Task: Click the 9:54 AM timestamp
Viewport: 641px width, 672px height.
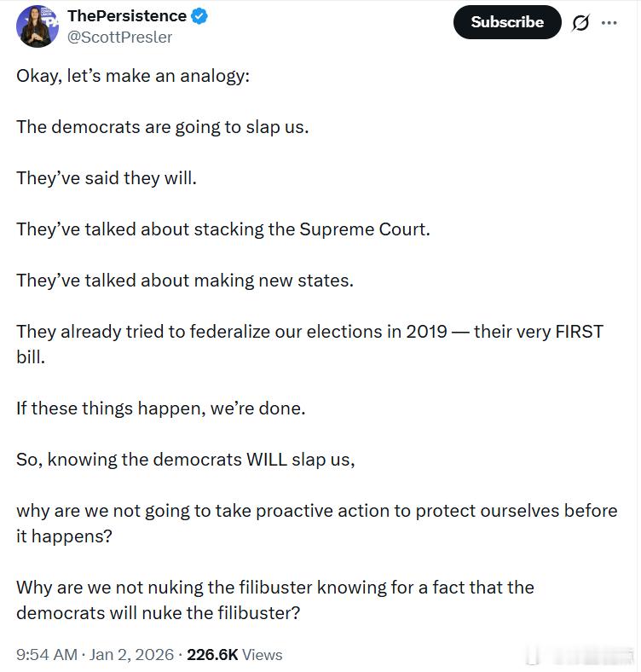Action: (47, 654)
